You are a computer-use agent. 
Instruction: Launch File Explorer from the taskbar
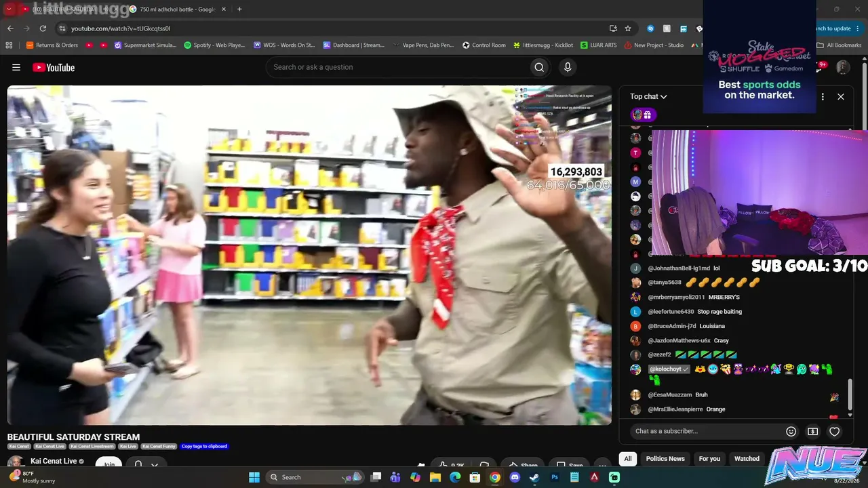(x=435, y=477)
